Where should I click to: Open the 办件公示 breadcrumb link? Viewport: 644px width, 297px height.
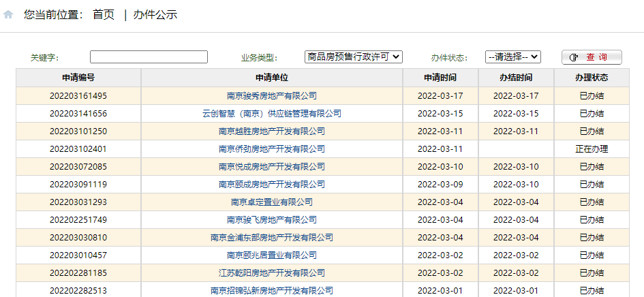[x=155, y=15]
